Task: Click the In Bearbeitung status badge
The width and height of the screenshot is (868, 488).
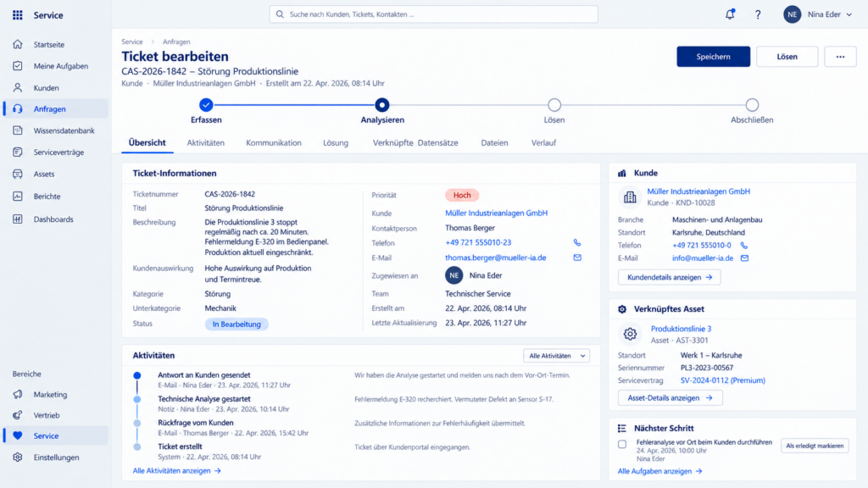Action: [x=236, y=324]
